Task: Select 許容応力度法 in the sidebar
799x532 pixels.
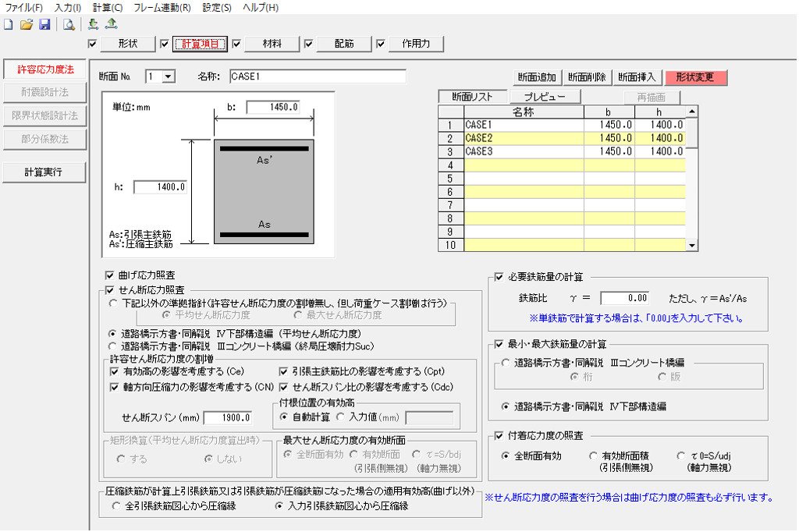Action: (44, 69)
